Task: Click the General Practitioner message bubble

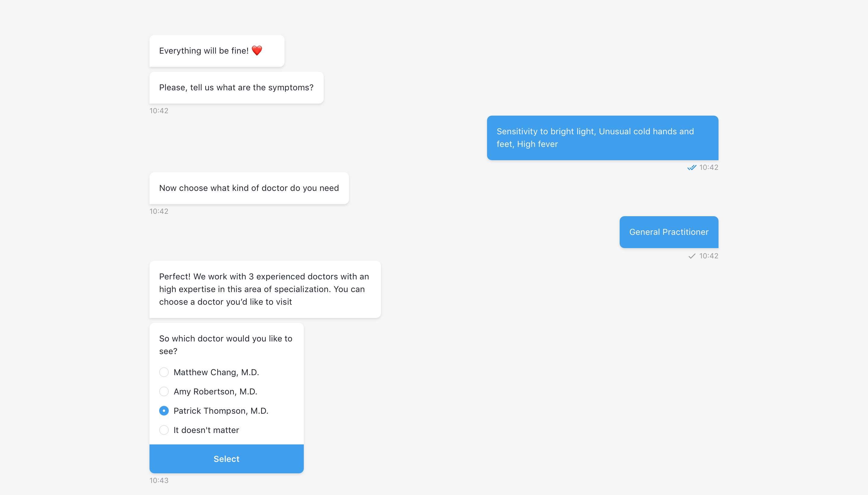Action: (x=668, y=232)
